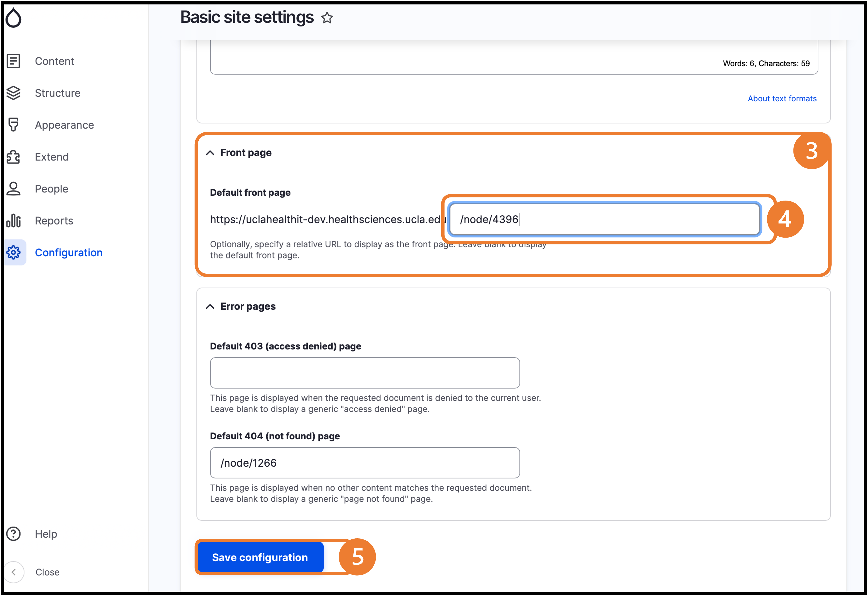This screenshot has height=596, width=868.
Task: Click the Configuration gear icon
Action: [x=14, y=253]
